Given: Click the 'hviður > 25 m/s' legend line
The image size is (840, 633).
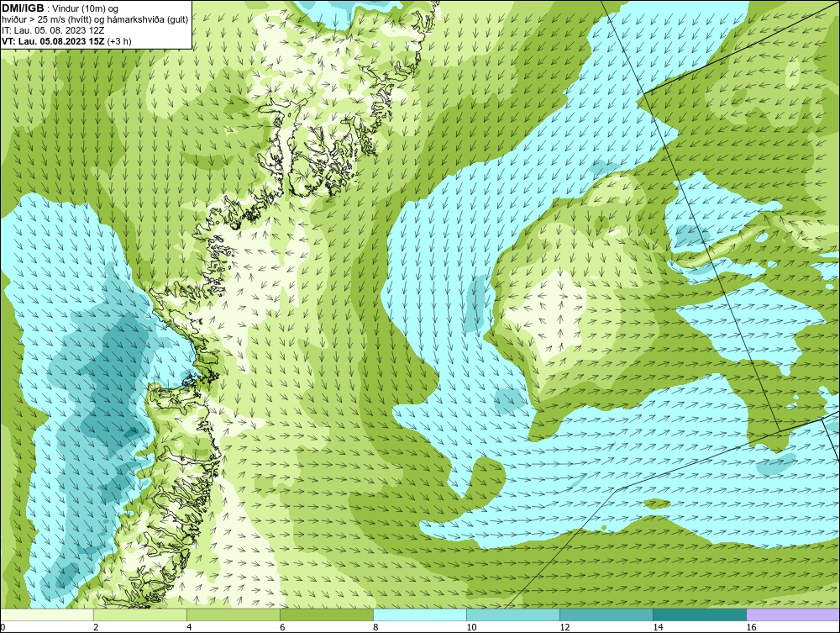Looking at the screenshot, I should [x=96, y=19].
